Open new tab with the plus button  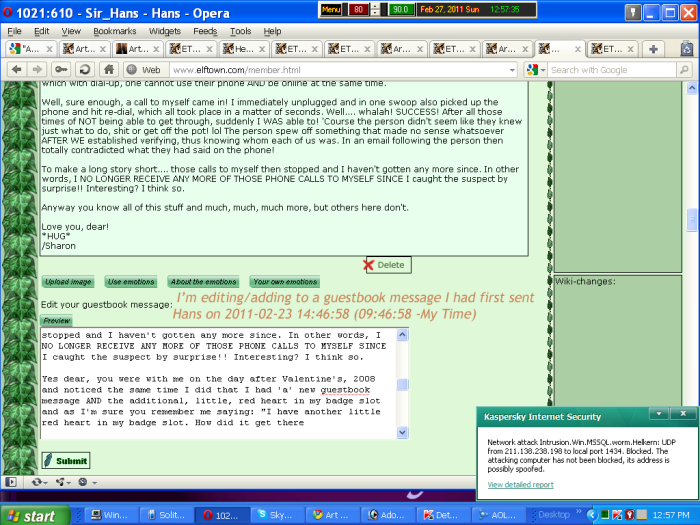click(653, 49)
